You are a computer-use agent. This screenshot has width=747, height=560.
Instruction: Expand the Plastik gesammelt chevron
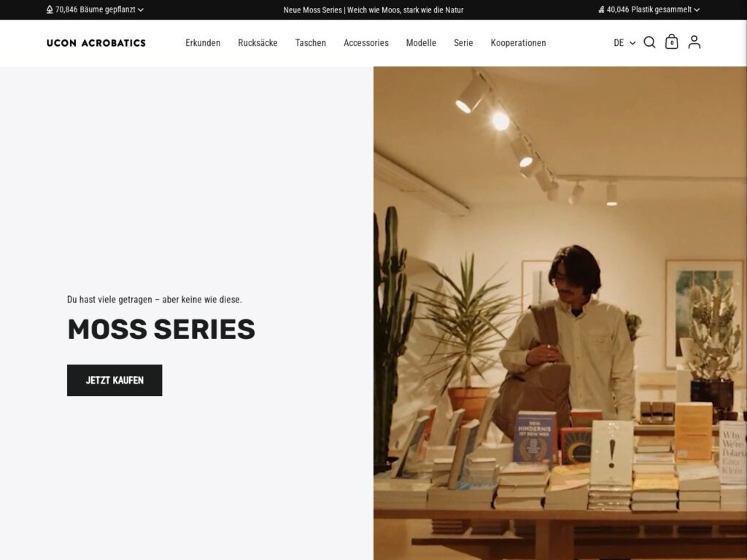(697, 10)
